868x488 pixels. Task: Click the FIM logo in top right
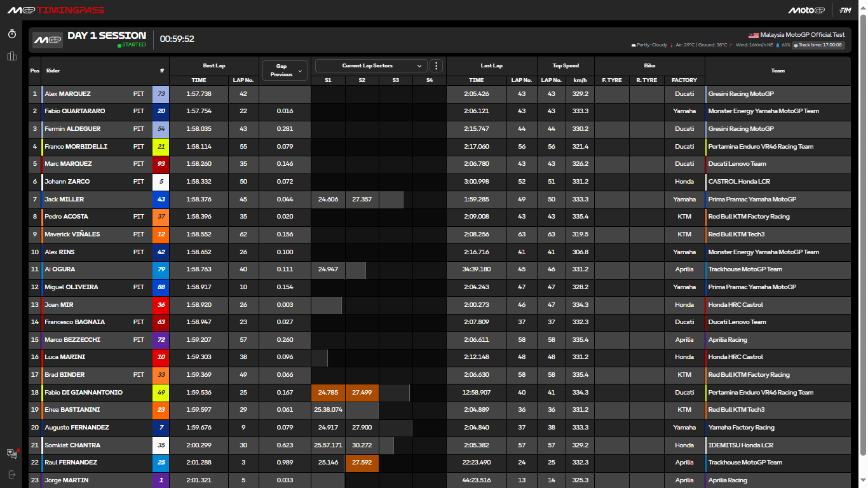tap(845, 10)
